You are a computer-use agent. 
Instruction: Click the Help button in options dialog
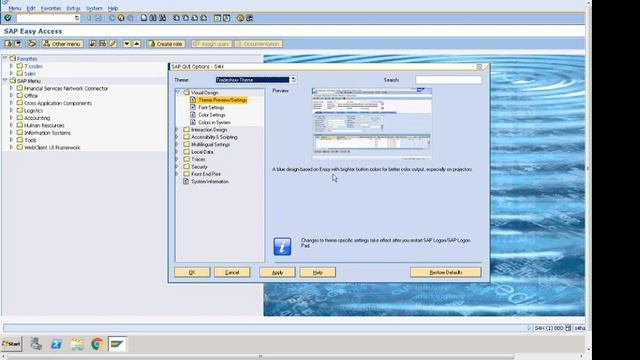coord(318,272)
